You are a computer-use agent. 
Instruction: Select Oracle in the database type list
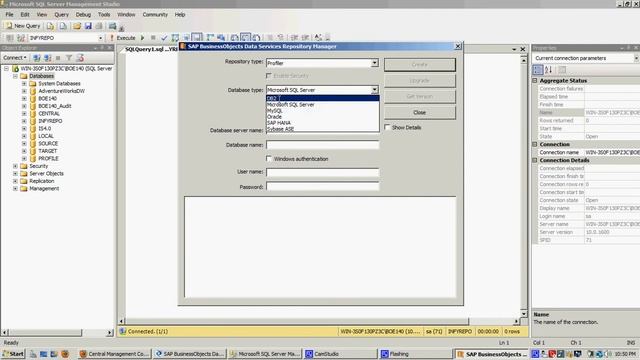tap(322, 117)
